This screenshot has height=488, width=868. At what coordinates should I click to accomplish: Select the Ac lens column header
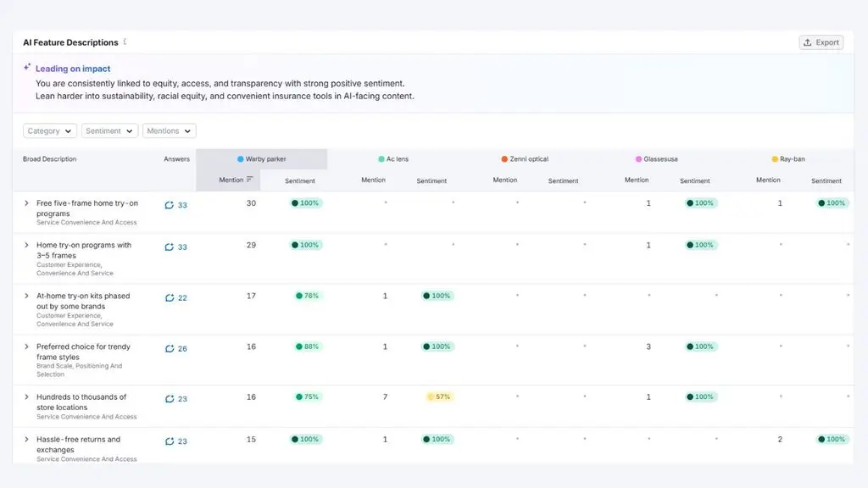(x=393, y=159)
